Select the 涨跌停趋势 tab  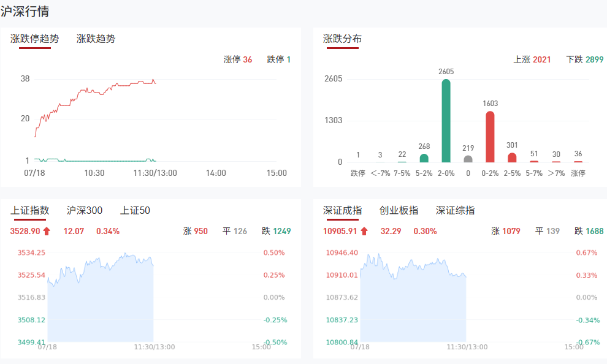35,39
